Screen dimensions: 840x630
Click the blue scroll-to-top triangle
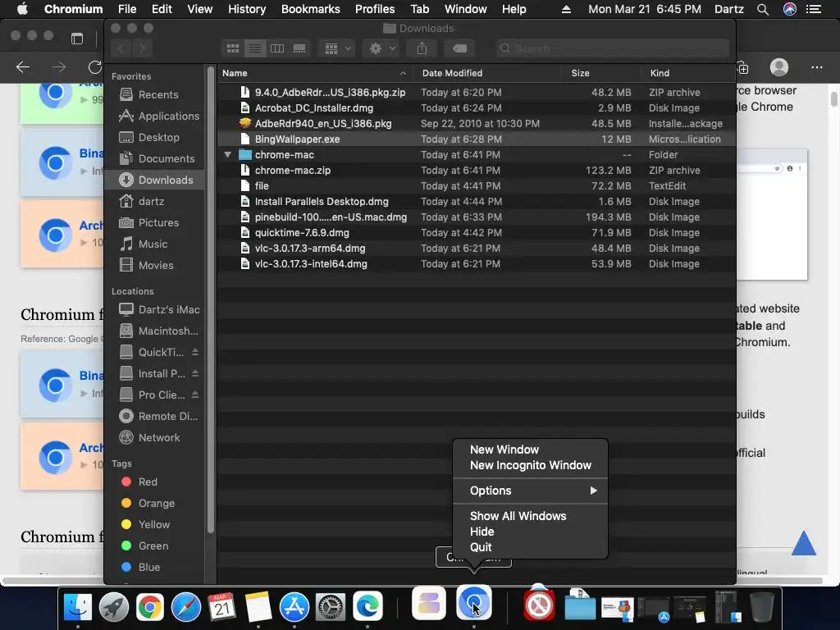coord(804,543)
